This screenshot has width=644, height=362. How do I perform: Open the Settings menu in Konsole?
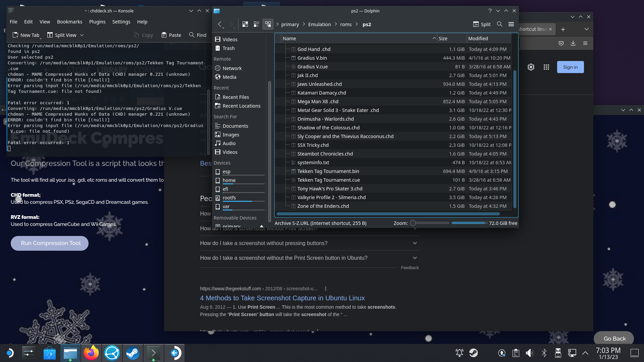tap(121, 21)
